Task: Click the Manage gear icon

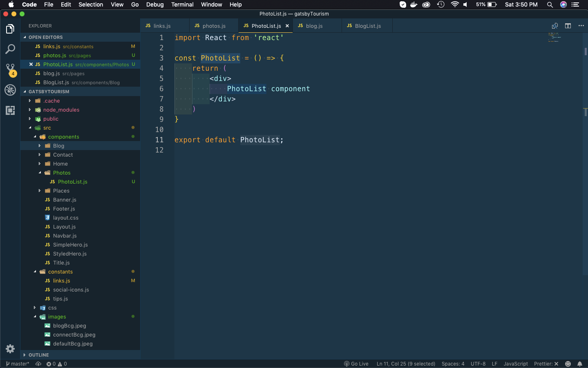Action: (x=10, y=349)
